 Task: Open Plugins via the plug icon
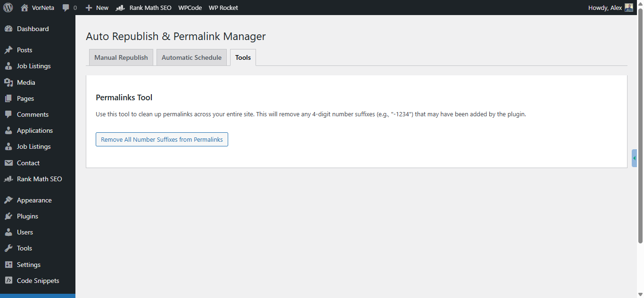10,216
